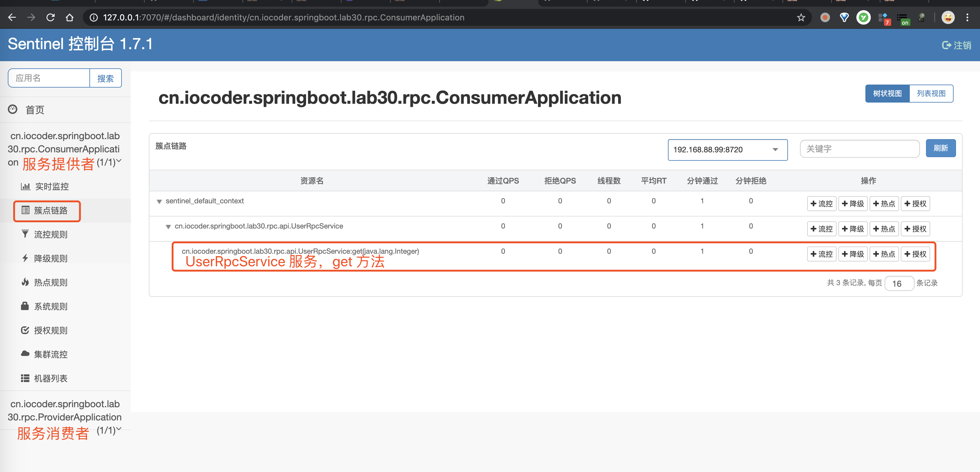Open machine IP 192.168.88.99:8720 dropdown
The image size is (980, 472).
pos(727,150)
